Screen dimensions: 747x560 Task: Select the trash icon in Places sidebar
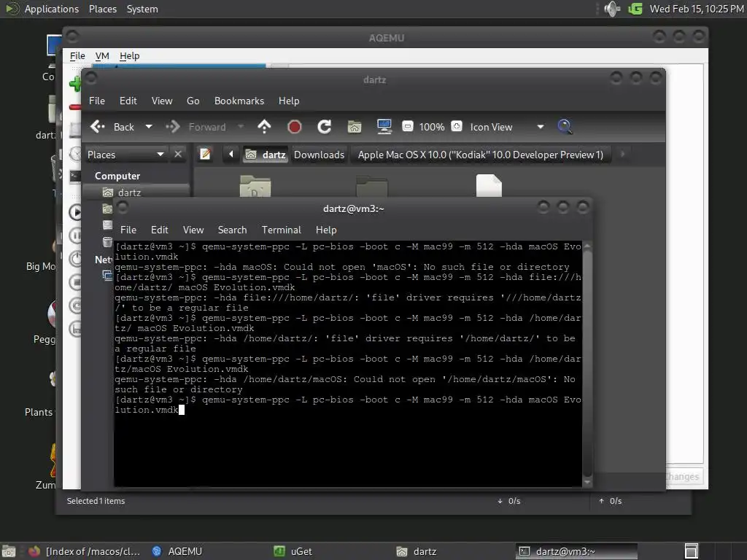108,242
